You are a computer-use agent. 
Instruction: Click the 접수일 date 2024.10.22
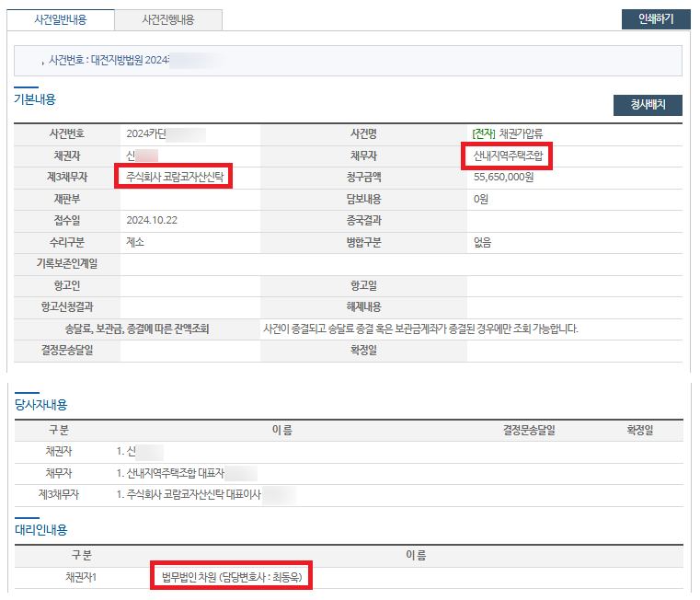tap(151, 221)
